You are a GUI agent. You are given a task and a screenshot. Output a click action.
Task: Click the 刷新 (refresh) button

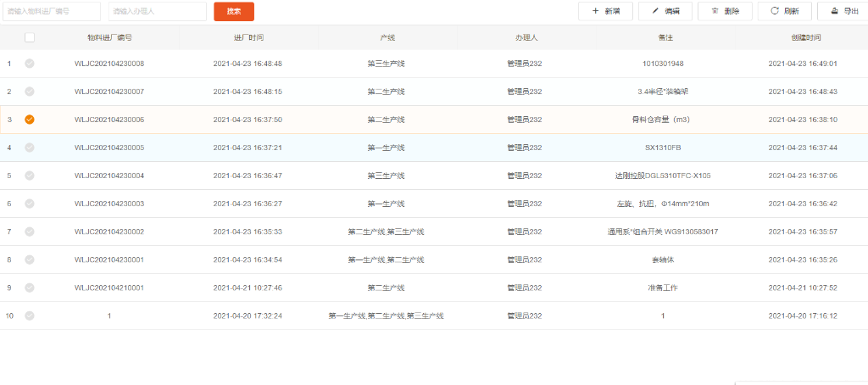(785, 11)
